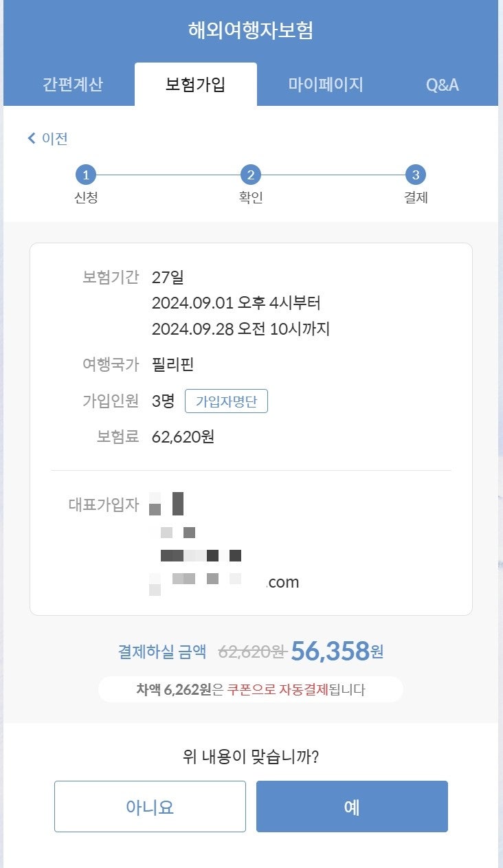Click step 2 circle for 확인
The width and height of the screenshot is (503, 868).
tap(250, 175)
